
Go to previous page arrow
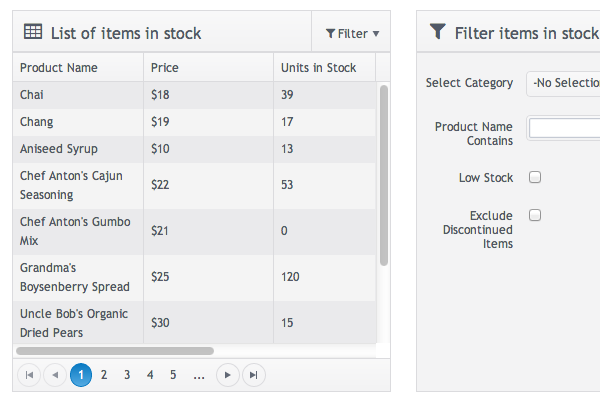pos(55,375)
